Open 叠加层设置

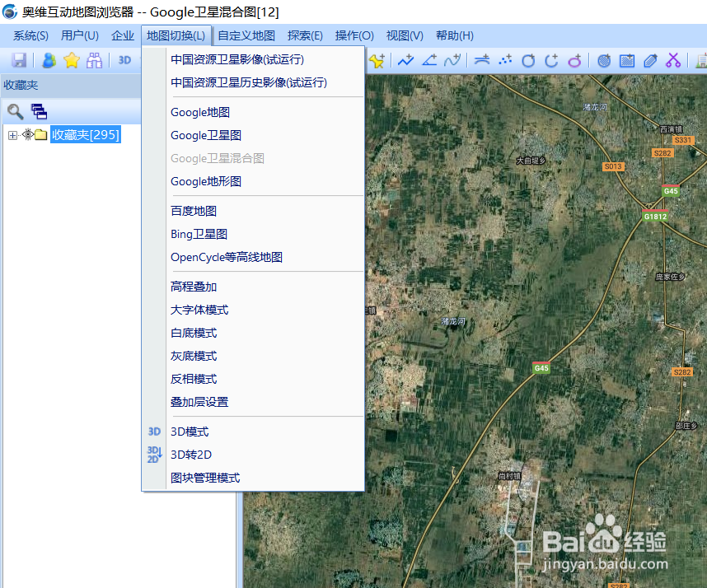point(265,401)
